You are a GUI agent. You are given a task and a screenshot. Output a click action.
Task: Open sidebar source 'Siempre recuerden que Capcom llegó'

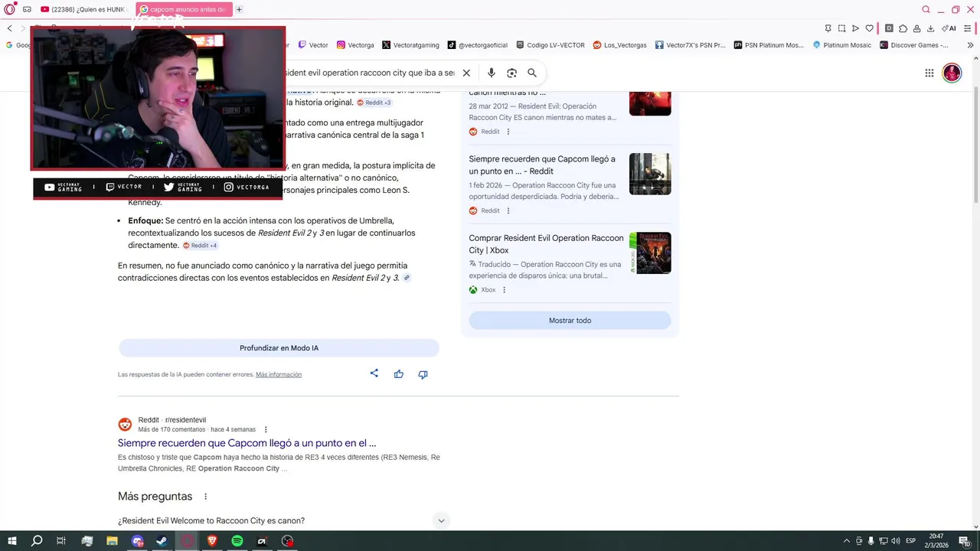click(542, 165)
